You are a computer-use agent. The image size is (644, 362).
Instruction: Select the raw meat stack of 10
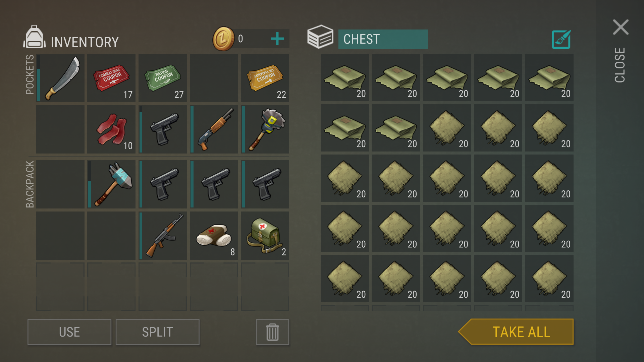pyautogui.click(x=111, y=129)
